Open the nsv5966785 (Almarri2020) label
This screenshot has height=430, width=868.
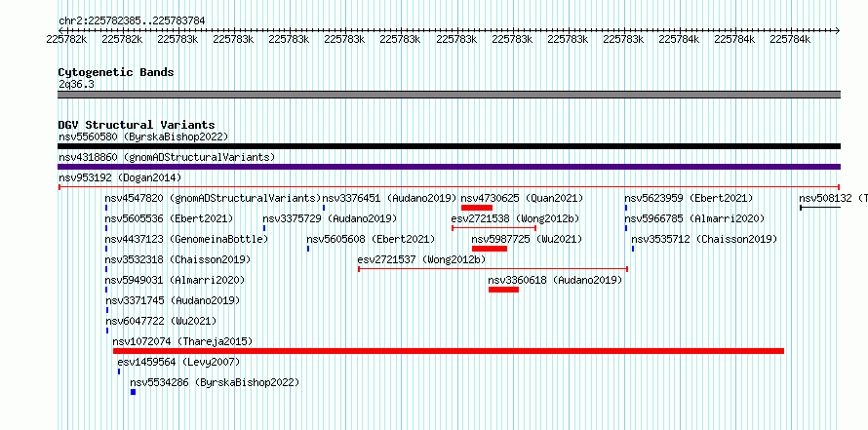[694, 218]
